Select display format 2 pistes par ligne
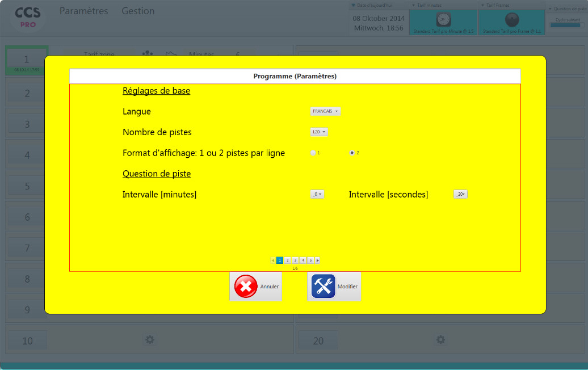The height and width of the screenshot is (370, 588). pyautogui.click(x=352, y=153)
